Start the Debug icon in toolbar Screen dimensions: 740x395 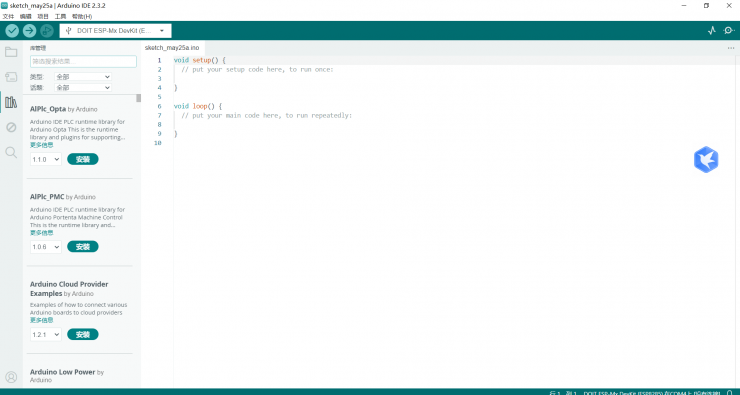coord(46,31)
